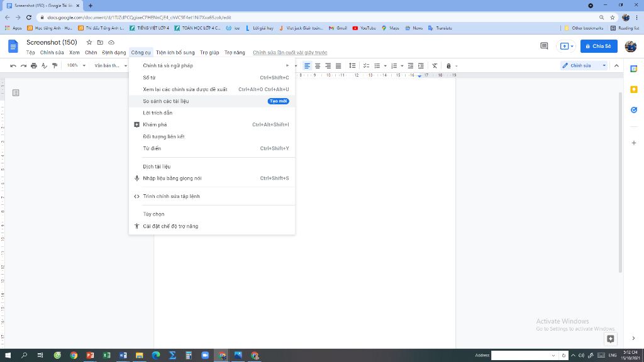Open Từ điển menu entry
The height and width of the screenshot is (362, 644).
click(212, 148)
